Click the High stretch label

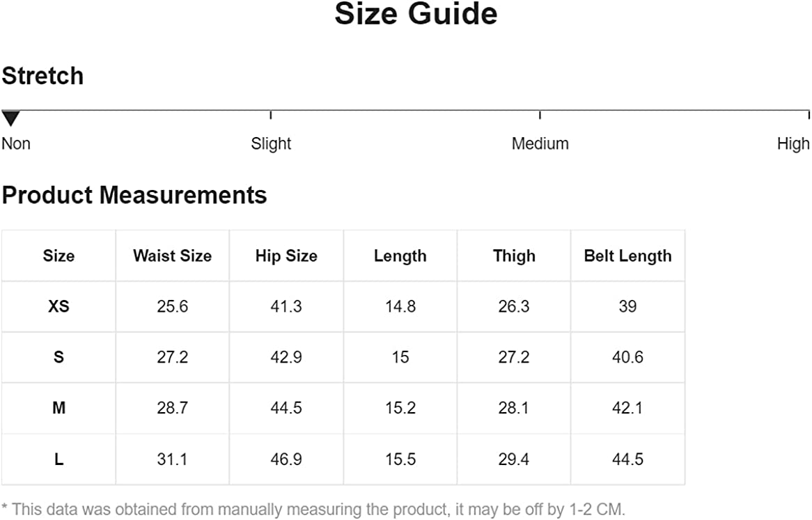point(793,143)
